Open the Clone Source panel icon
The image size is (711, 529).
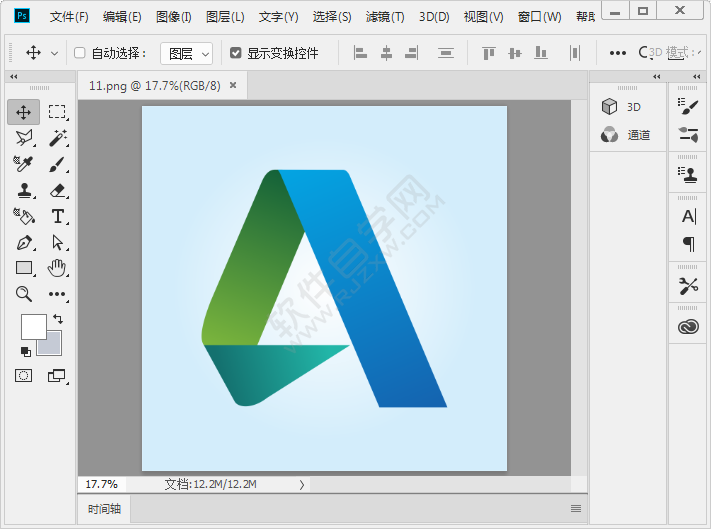[688, 175]
